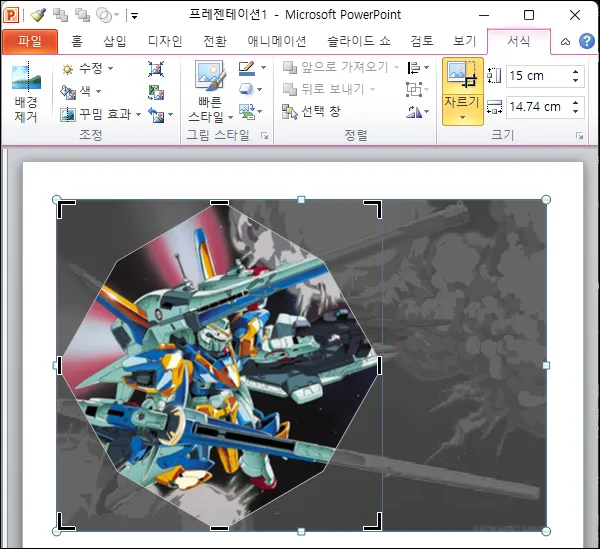Switch to the Insert (삽입) tab
The image size is (600, 549).
[115, 41]
